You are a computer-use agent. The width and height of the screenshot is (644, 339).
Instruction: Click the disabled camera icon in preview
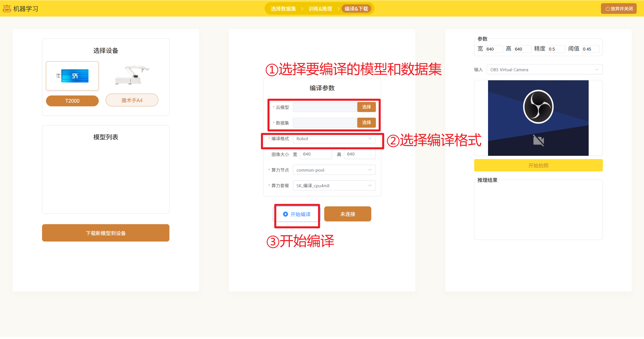(x=538, y=140)
